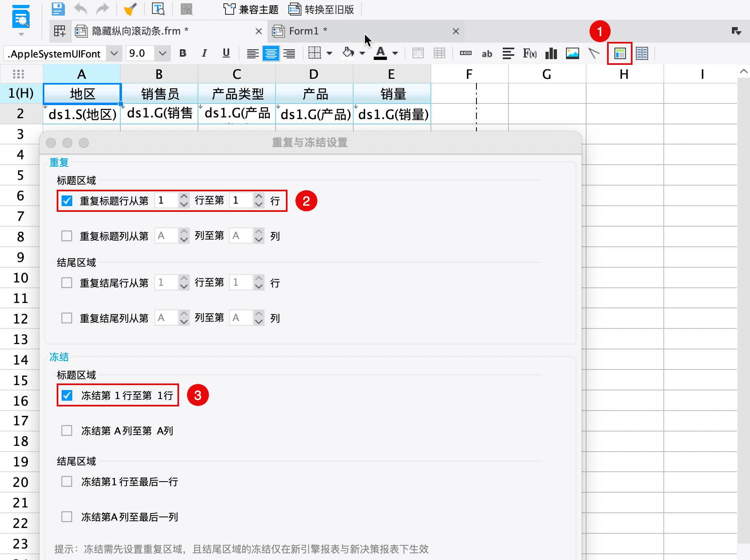Image resolution: width=750 pixels, height=560 pixels.
Task: Center-align the cell text
Action: coord(271,53)
